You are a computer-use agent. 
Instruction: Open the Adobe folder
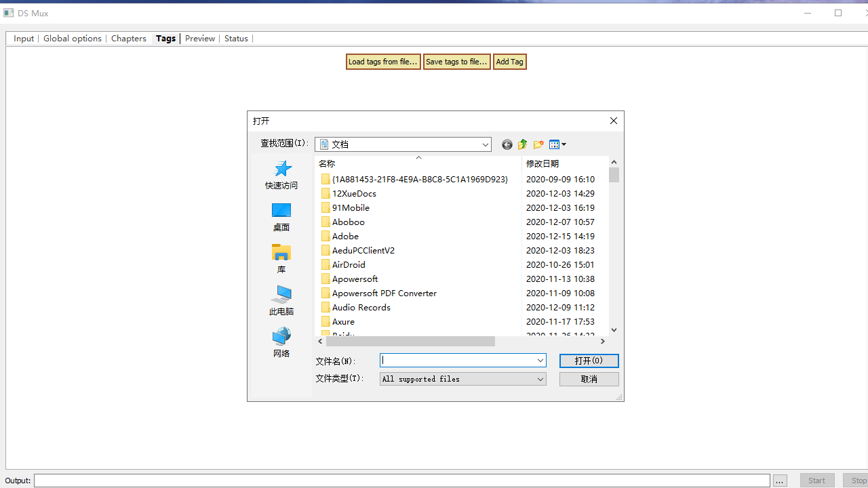[345, 236]
